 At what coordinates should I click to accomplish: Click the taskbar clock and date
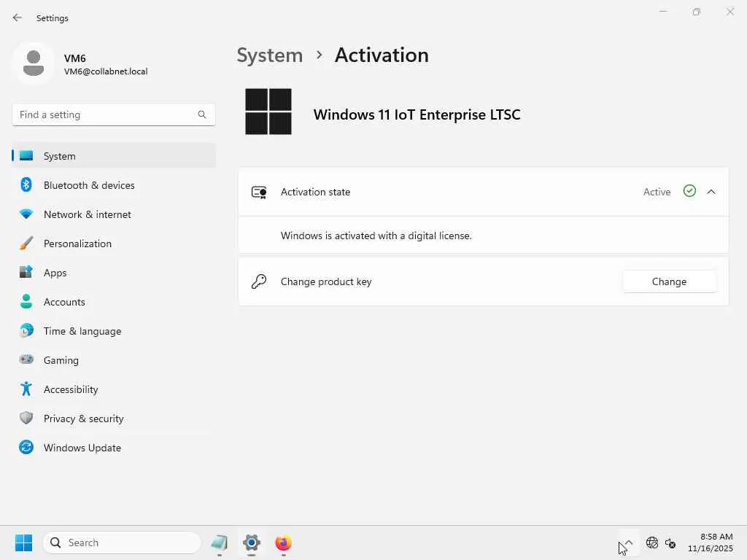click(710, 542)
